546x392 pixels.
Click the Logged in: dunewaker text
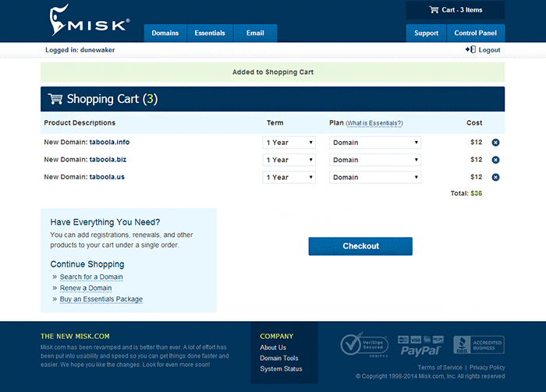(80, 50)
